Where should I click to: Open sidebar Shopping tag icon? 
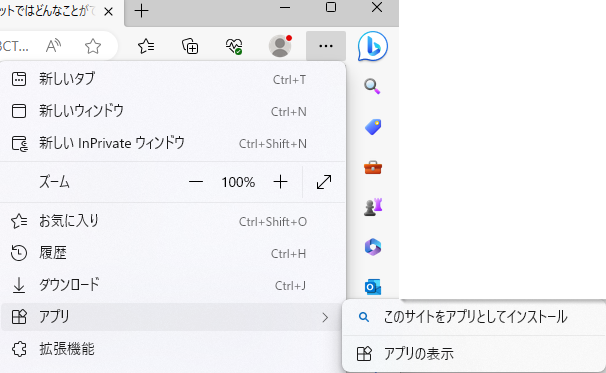[x=373, y=127]
